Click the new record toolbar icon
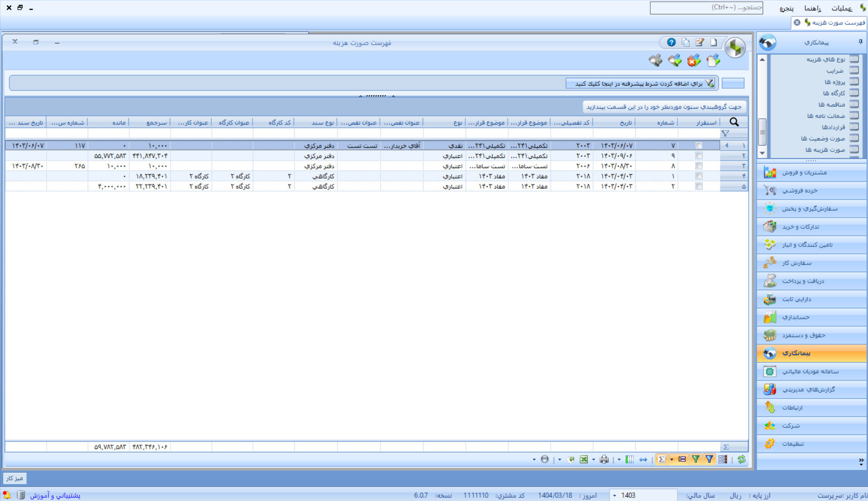 (713, 60)
